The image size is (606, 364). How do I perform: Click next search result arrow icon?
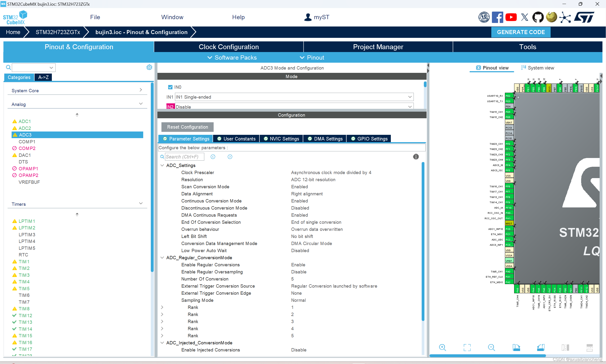tap(230, 157)
